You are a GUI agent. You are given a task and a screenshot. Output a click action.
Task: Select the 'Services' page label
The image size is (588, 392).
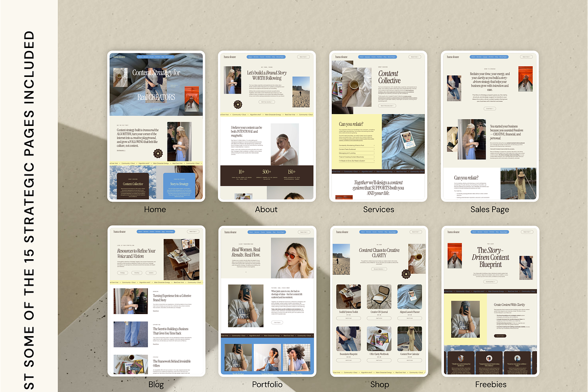pyautogui.click(x=378, y=209)
